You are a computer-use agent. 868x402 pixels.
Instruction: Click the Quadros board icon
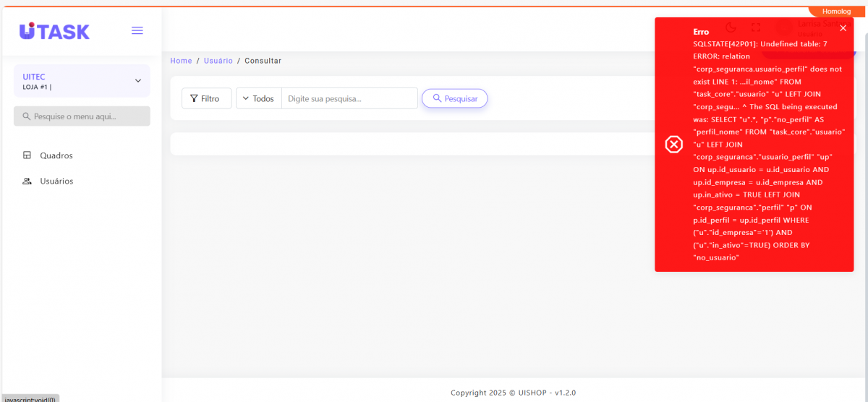tap(27, 155)
